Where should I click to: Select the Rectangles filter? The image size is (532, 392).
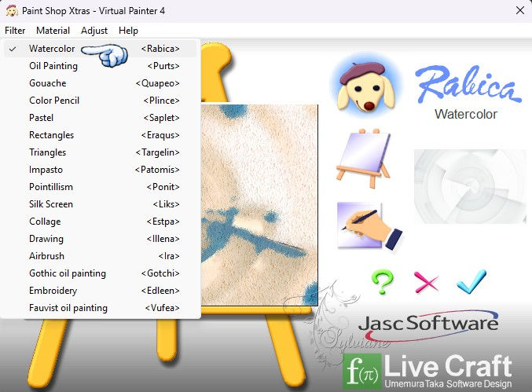click(x=101, y=135)
